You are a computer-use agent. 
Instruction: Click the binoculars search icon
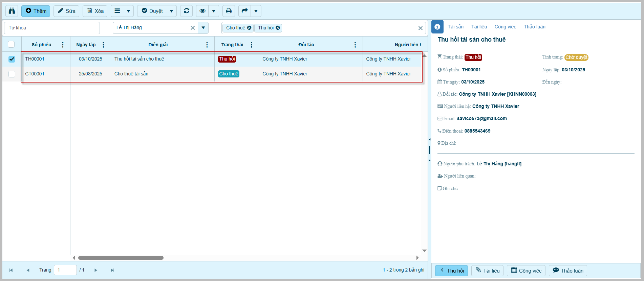point(12,11)
